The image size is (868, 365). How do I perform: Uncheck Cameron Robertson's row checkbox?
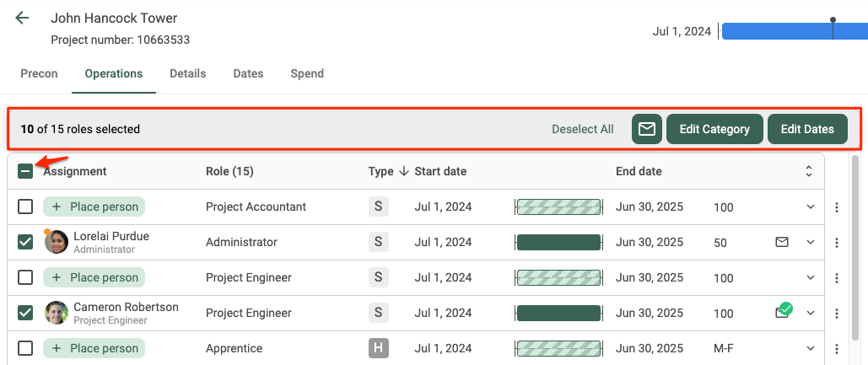[x=25, y=313]
